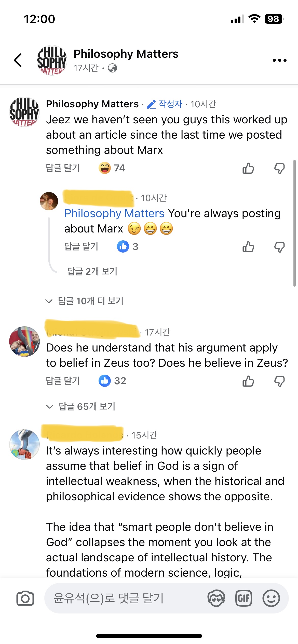This screenshot has width=298, height=644.
Task: Show '답글 2개 보기' nested replies
Action: [x=92, y=271]
